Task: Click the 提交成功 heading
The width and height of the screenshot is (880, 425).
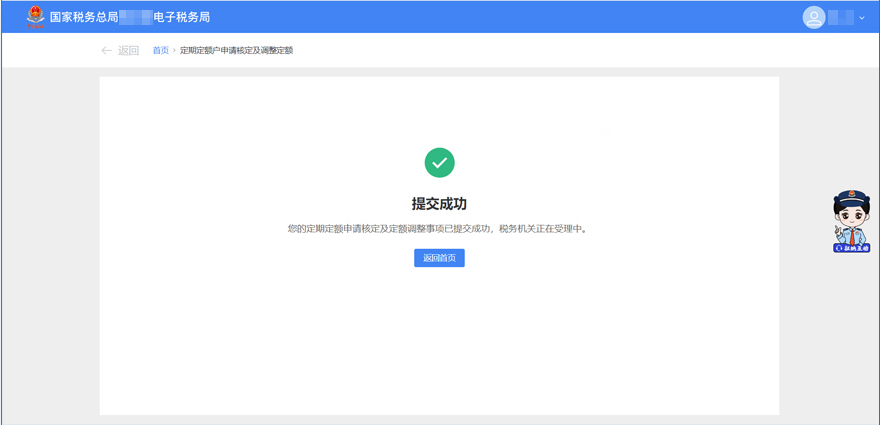Action: pyautogui.click(x=439, y=204)
